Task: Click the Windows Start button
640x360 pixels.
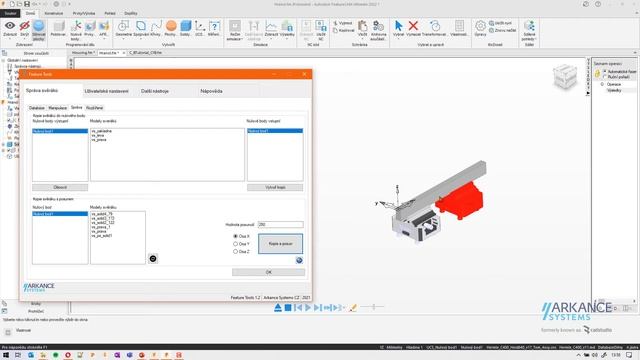Action: pos(6,355)
